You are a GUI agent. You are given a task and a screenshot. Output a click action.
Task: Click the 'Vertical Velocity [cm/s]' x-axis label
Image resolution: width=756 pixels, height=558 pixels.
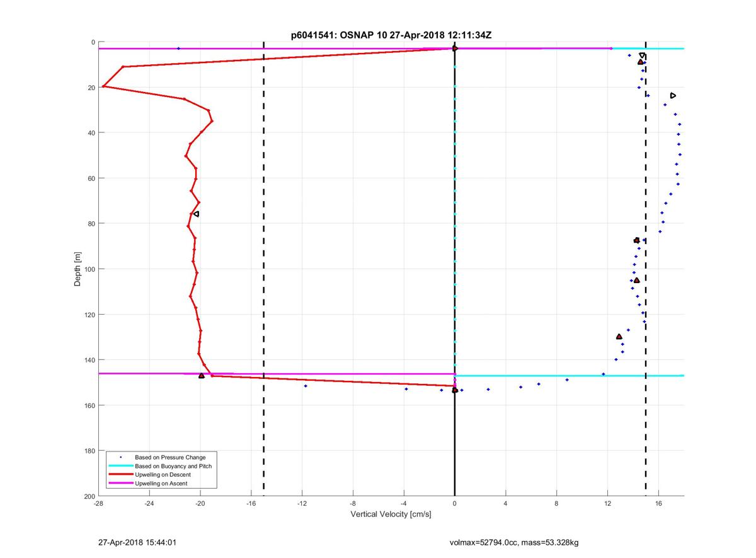point(391,514)
